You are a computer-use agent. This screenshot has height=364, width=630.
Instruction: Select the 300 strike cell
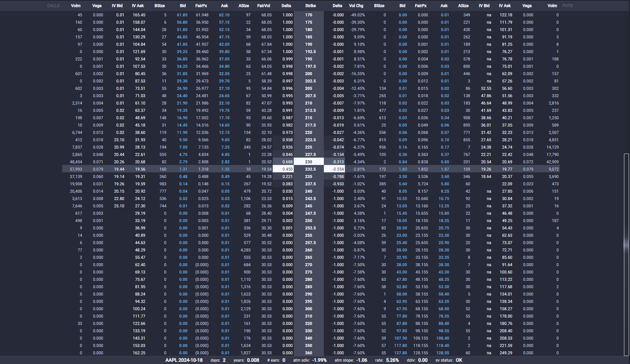pos(308,309)
